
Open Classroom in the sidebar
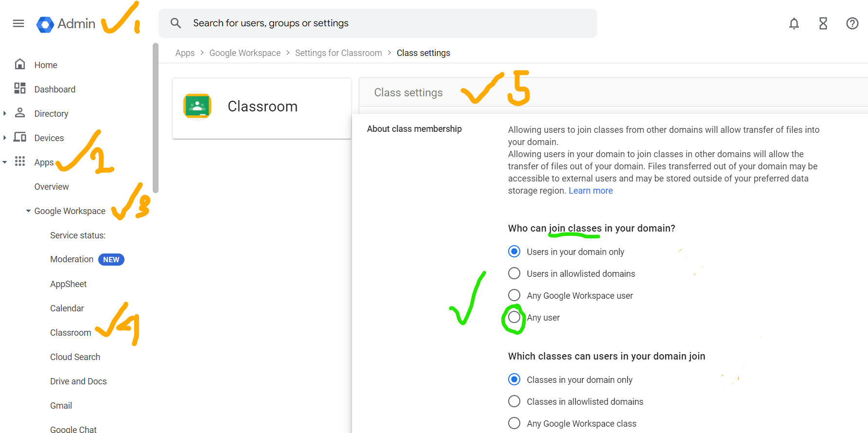point(71,333)
